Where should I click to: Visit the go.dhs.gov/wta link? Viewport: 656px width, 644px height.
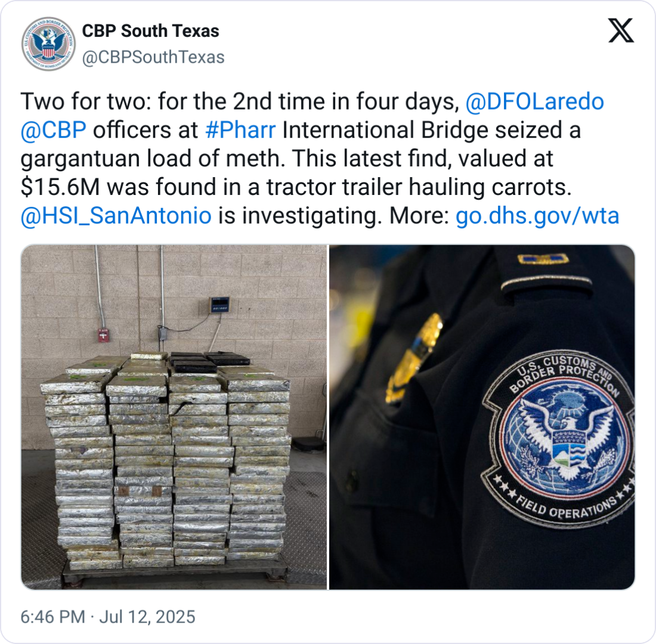[537, 216]
